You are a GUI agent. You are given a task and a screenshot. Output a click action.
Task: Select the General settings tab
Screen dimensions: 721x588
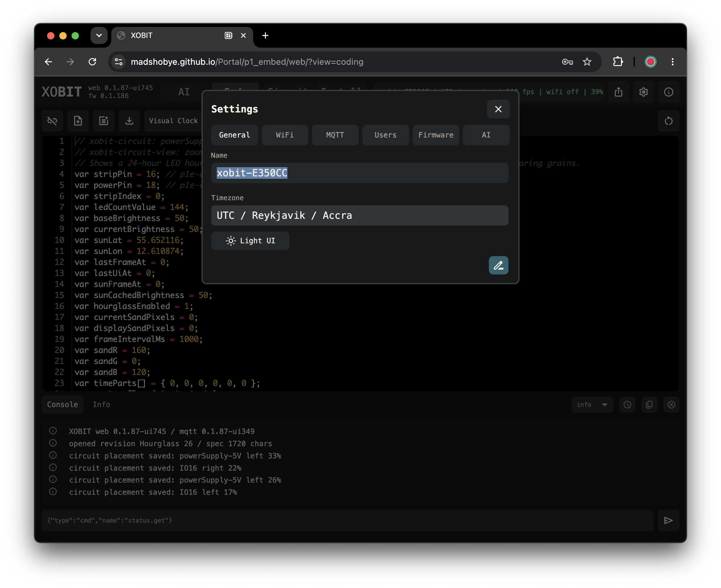point(235,135)
